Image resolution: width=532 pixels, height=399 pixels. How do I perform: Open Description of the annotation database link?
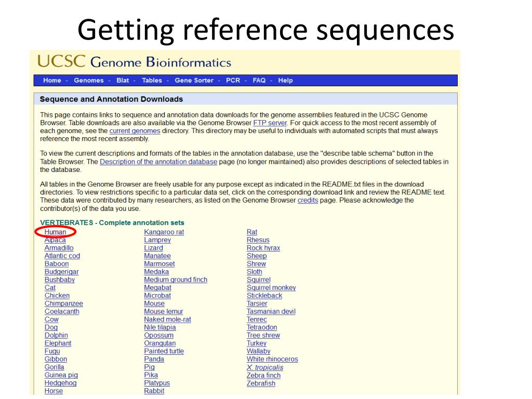tap(158, 162)
